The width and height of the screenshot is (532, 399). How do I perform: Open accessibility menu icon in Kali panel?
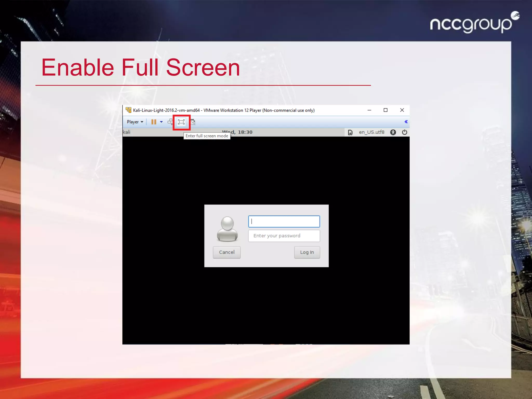393,132
